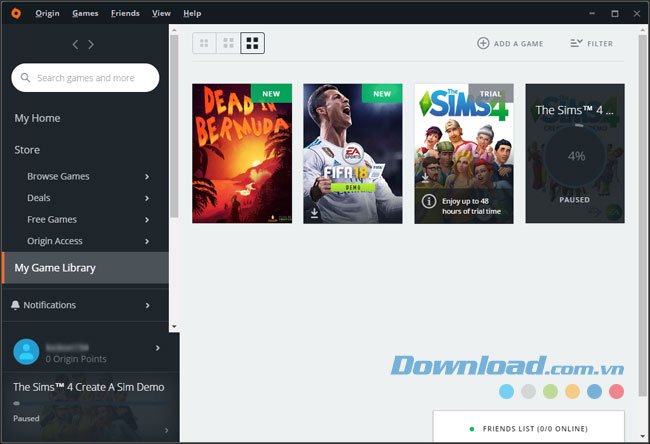The width and height of the screenshot is (650, 444).
Task: Go back with the left arrow
Action: pyautogui.click(x=75, y=44)
